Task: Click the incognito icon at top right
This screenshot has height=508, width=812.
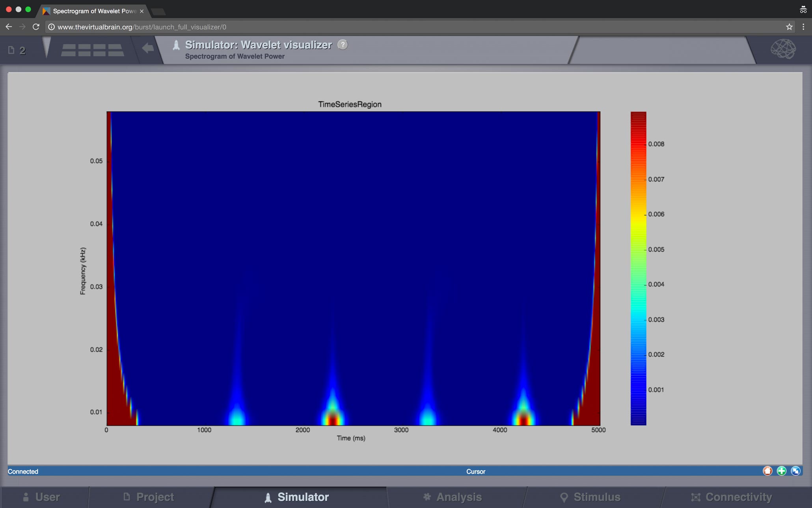Action: [803, 9]
